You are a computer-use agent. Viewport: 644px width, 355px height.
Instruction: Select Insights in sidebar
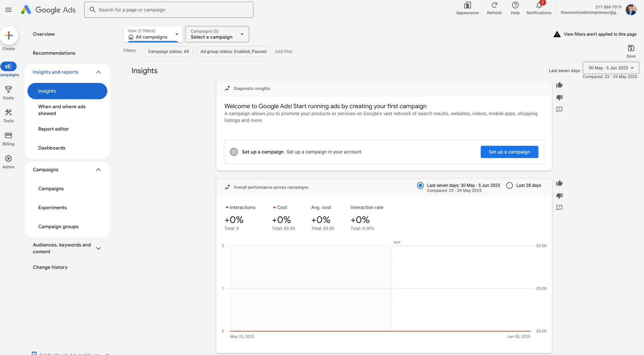pos(67,91)
